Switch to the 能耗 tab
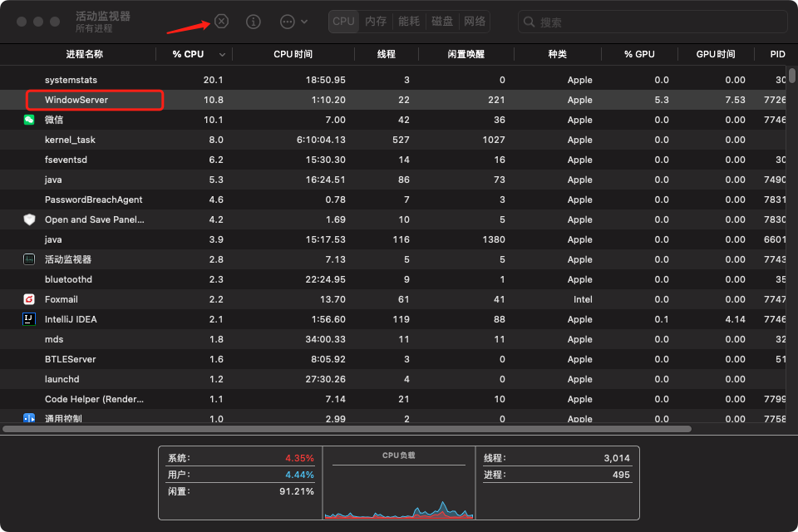 (409, 22)
